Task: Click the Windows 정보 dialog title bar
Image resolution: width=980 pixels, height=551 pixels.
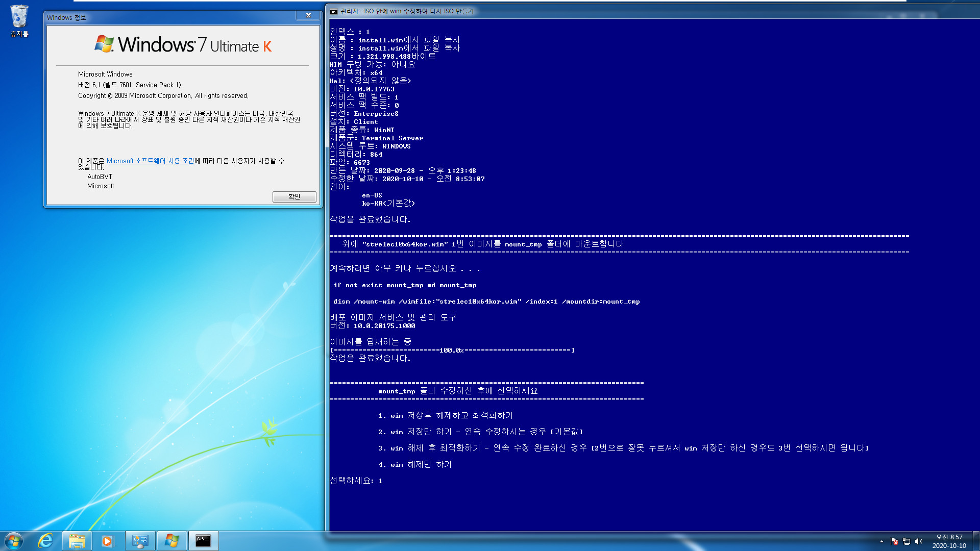Action: pos(171,17)
